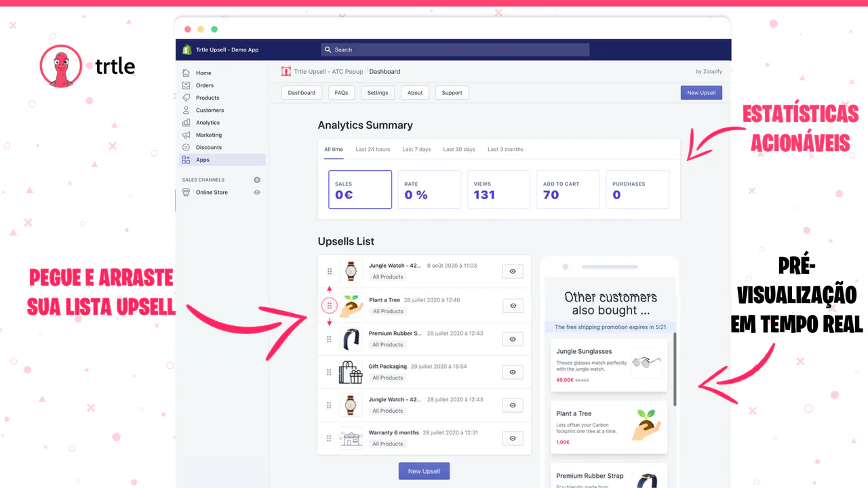
Task: Click the Discounts badge icon
Action: point(186,147)
